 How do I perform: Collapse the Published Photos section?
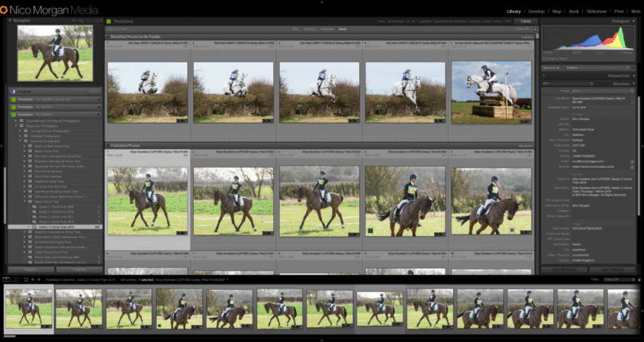108,146
